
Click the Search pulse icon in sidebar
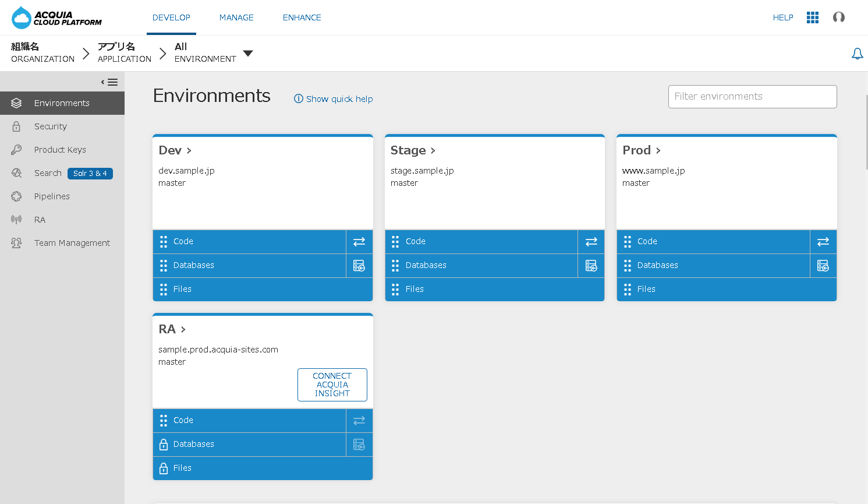click(16, 173)
